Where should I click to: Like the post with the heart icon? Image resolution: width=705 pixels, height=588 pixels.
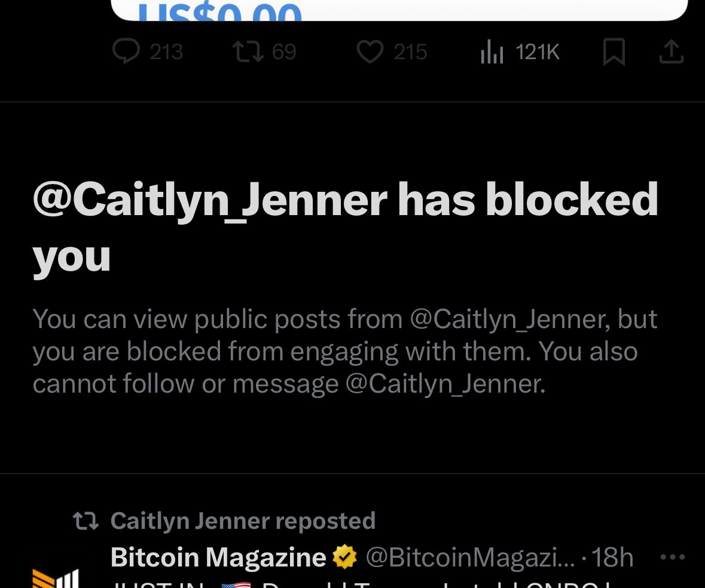[370, 52]
